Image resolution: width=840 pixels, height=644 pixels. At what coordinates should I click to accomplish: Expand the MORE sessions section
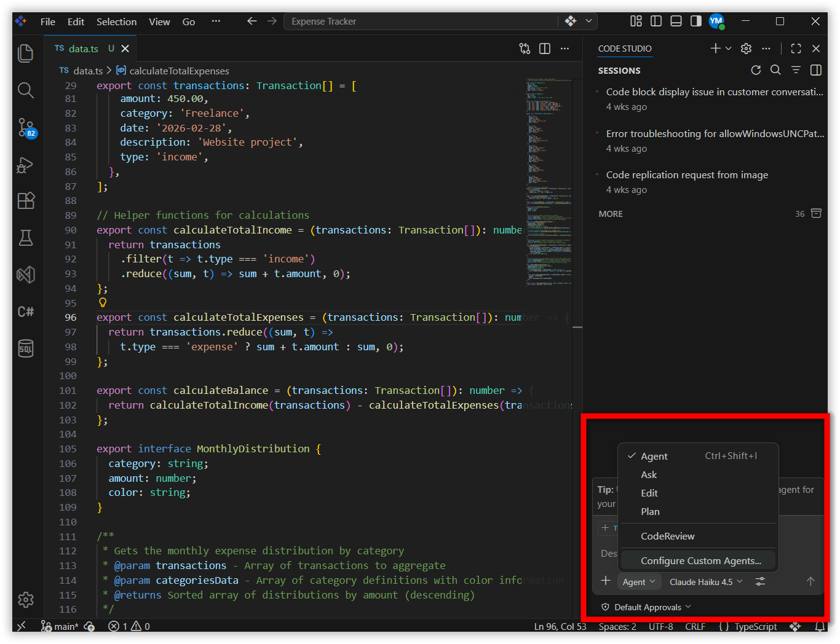click(611, 214)
